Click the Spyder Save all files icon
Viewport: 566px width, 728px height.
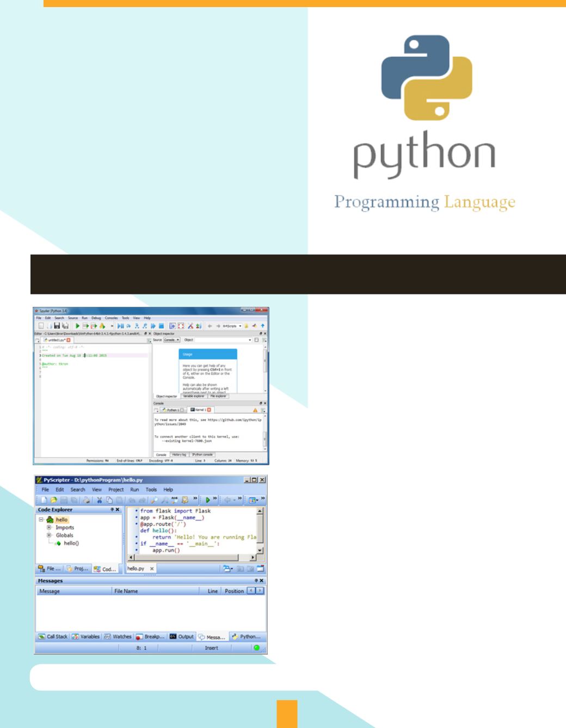coord(65,325)
